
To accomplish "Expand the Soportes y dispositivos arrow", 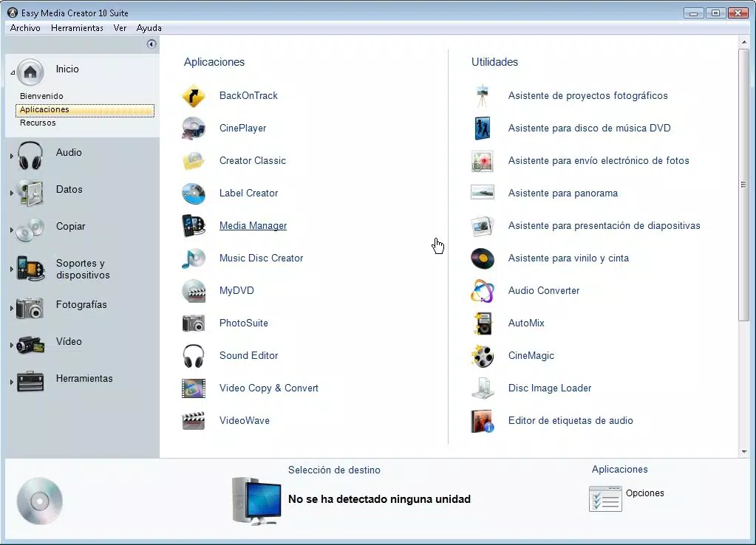I will [12, 269].
